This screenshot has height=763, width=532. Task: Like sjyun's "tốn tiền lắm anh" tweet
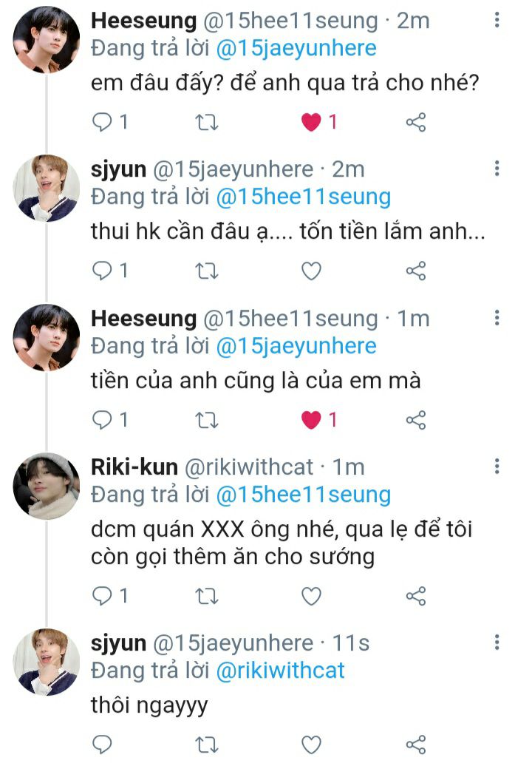tap(311, 271)
